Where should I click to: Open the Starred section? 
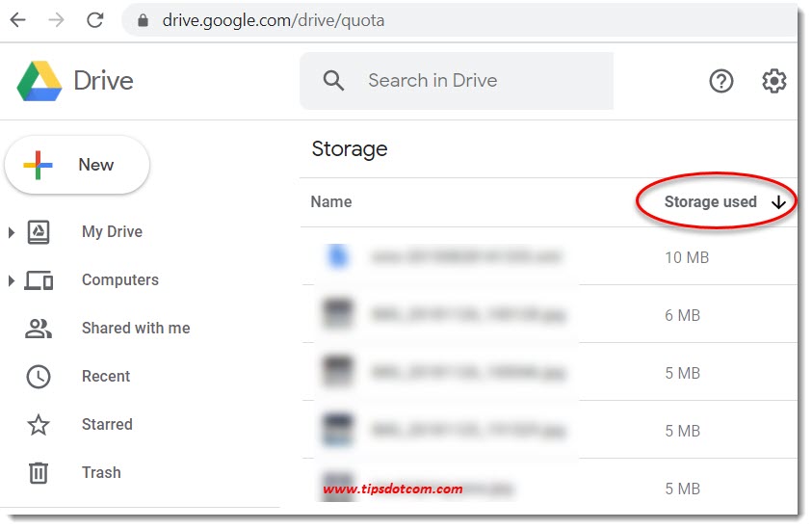[x=107, y=424]
